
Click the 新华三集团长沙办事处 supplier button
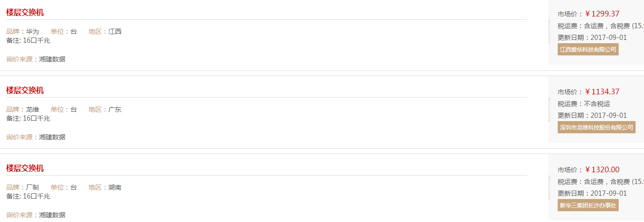[x=588, y=205]
